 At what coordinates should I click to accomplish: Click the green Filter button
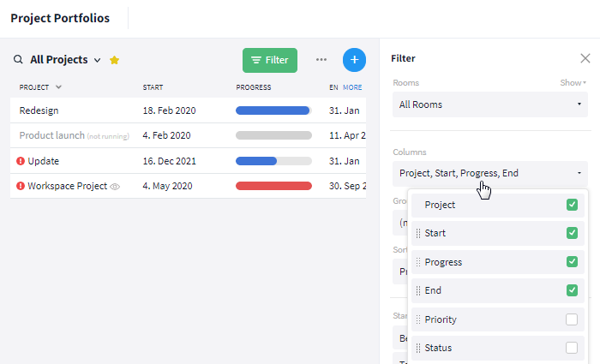pyautogui.click(x=270, y=60)
